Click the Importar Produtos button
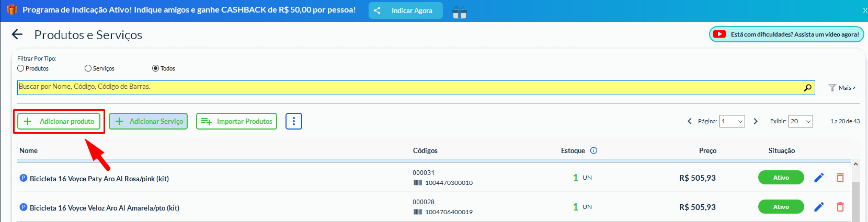 tap(236, 121)
